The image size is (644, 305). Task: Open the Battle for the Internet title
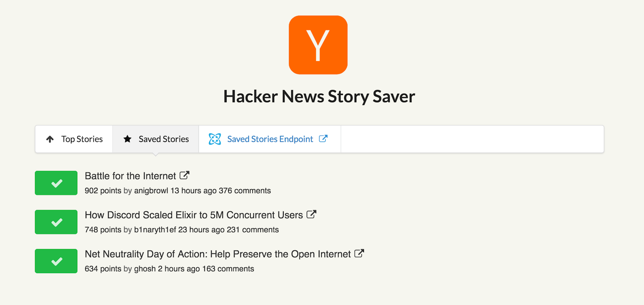[130, 176]
